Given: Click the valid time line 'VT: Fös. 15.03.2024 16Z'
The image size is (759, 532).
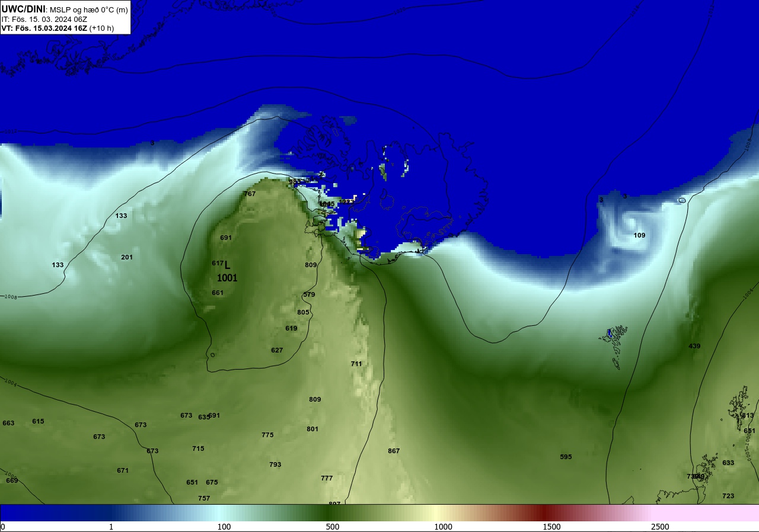Looking at the screenshot, I should tap(44, 28).
